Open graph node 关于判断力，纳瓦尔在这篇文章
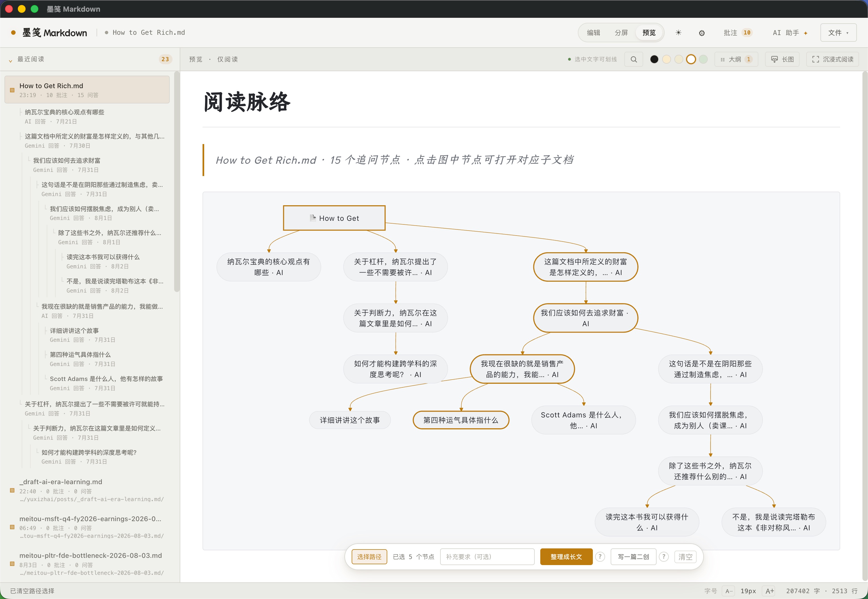Image resolution: width=868 pixels, height=599 pixels. [395, 318]
